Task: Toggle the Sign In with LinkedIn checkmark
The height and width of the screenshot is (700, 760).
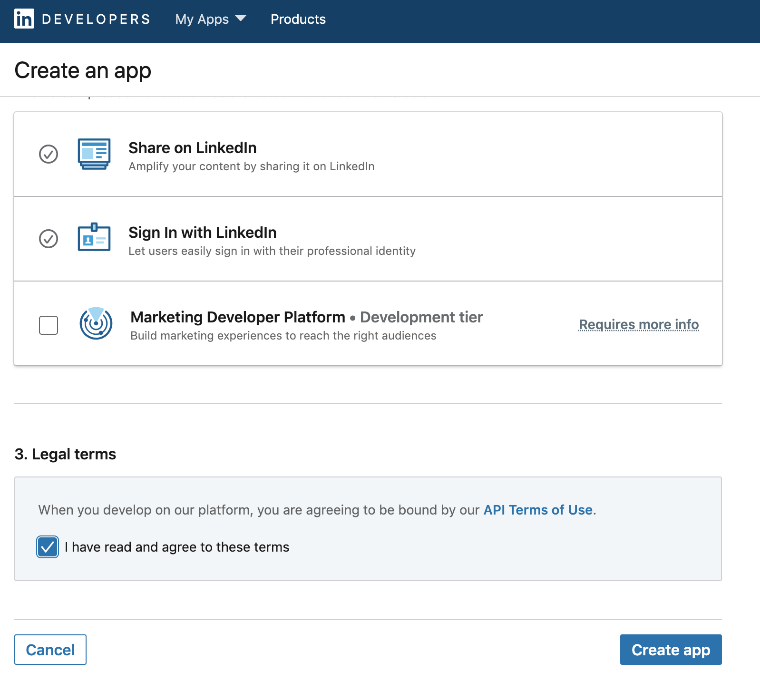Action: pyautogui.click(x=49, y=239)
